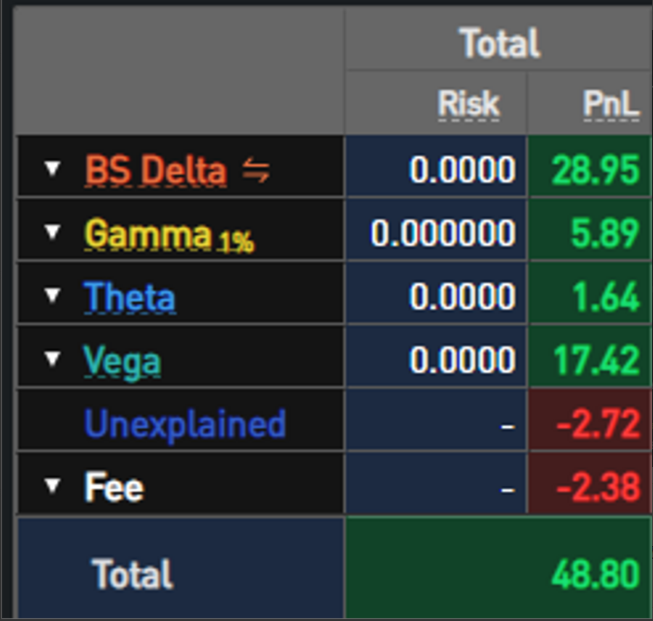Select the Total group header

[498, 44]
